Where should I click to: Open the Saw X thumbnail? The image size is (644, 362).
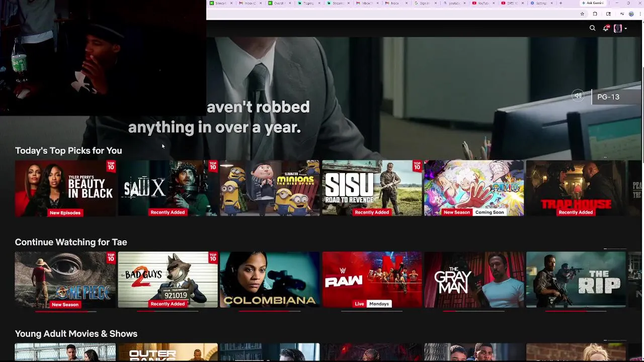click(168, 188)
